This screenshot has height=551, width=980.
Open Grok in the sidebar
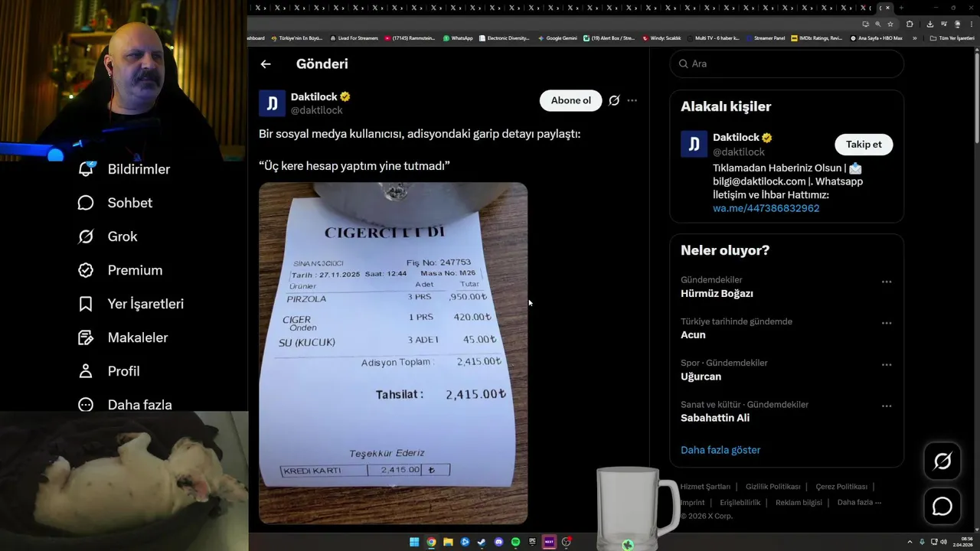click(x=107, y=236)
